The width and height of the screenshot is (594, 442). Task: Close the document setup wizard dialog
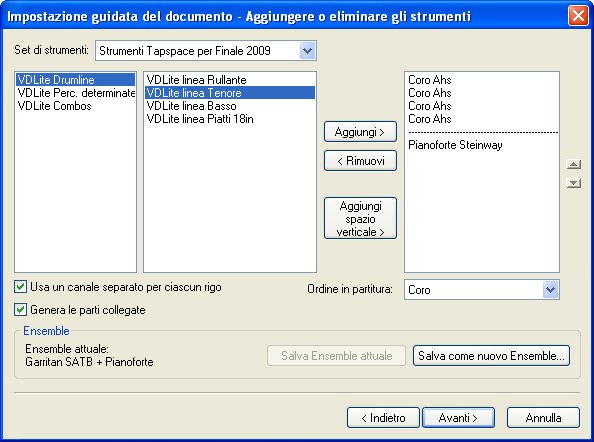[x=578, y=16]
